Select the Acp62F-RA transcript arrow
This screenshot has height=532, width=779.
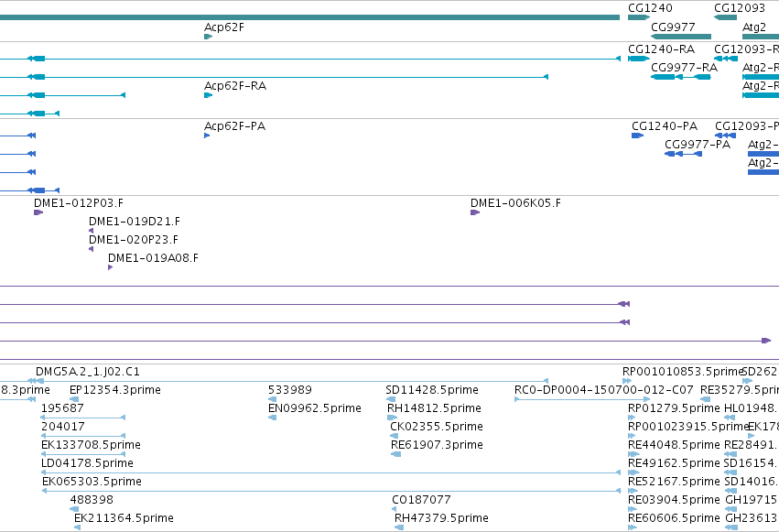point(208,95)
